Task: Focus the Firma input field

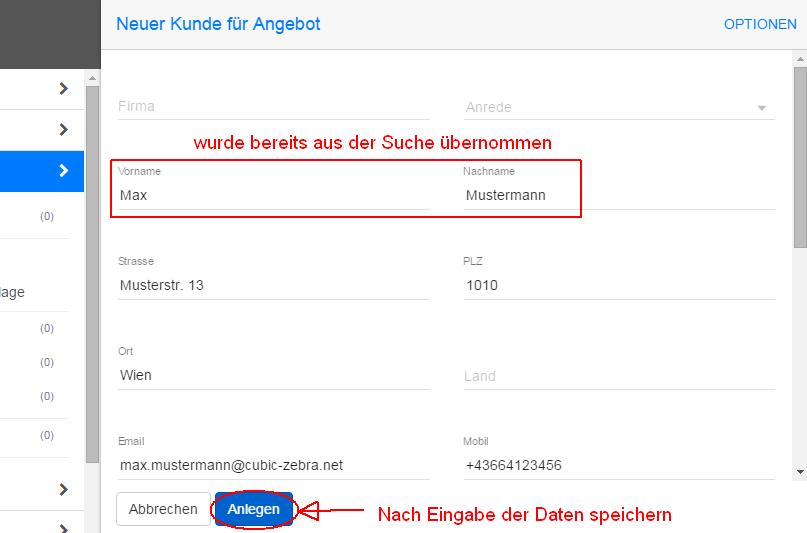Action: 273,106
